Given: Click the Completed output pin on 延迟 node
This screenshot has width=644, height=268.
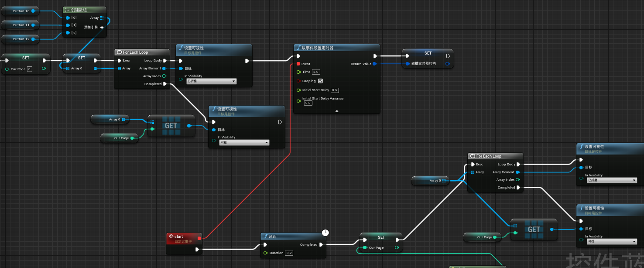Looking at the screenshot, I should (322, 244).
